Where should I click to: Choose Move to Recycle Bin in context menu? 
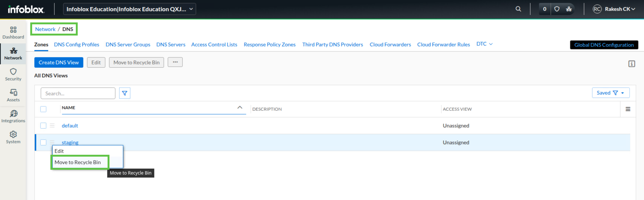(x=87, y=162)
